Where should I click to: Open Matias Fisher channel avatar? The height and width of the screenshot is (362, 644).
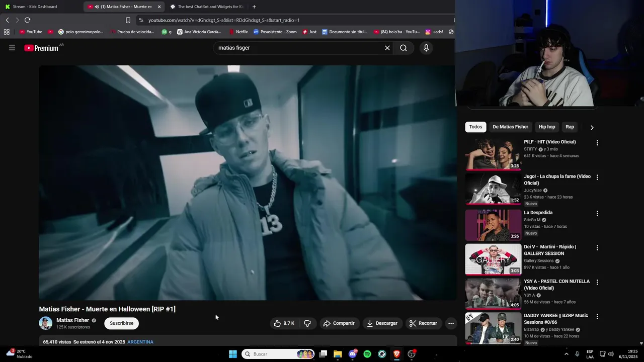click(x=46, y=323)
